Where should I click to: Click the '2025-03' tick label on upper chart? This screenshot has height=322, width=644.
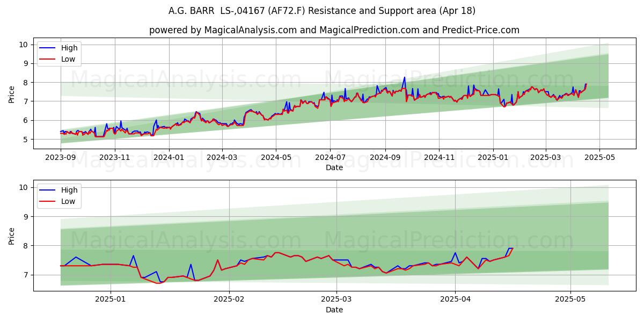click(x=546, y=158)
